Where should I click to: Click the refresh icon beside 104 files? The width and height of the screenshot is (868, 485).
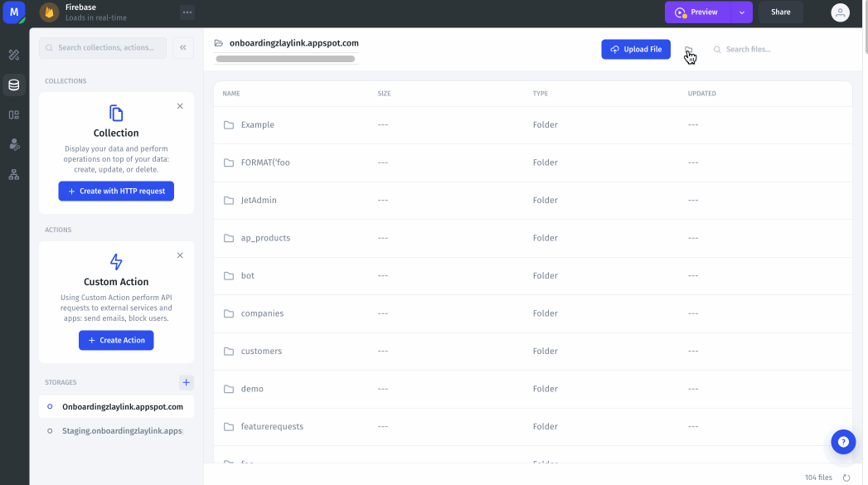click(846, 478)
